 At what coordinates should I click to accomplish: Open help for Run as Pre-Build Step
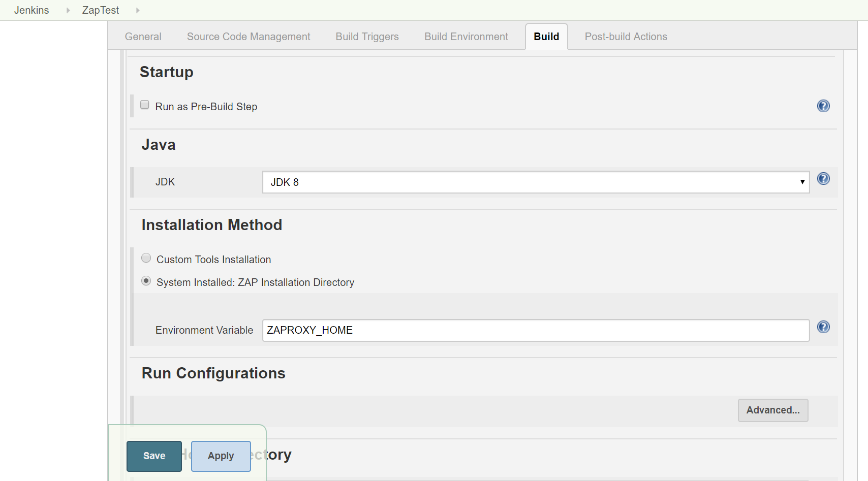[x=823, y=106]
